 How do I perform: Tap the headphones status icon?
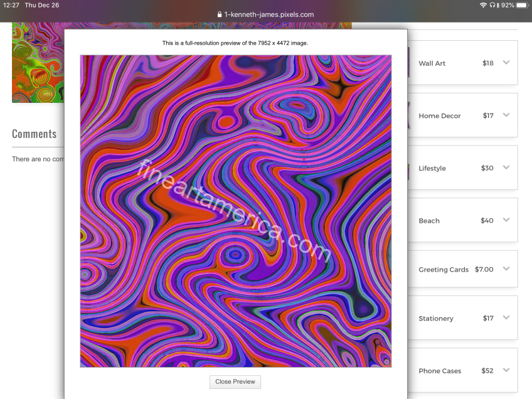click(492, 5)
